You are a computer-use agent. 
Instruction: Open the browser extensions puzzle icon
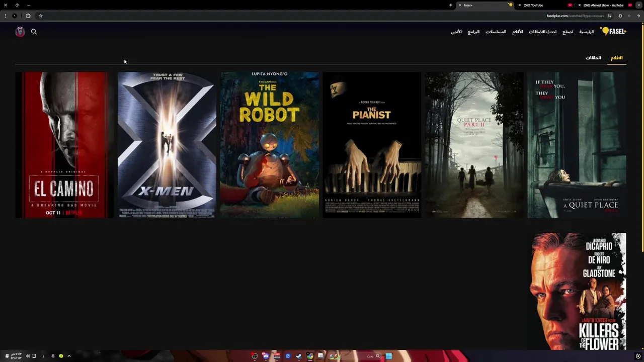point(28,16)
